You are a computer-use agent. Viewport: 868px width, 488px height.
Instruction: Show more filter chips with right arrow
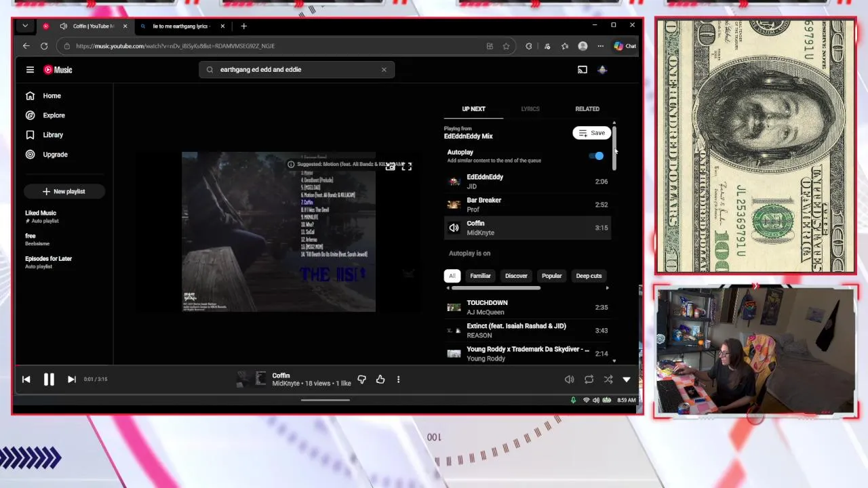click(607, 288)
